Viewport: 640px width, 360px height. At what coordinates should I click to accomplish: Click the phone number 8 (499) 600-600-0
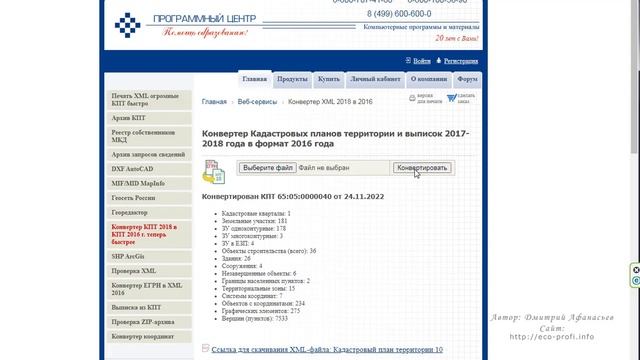pos(399,14)
